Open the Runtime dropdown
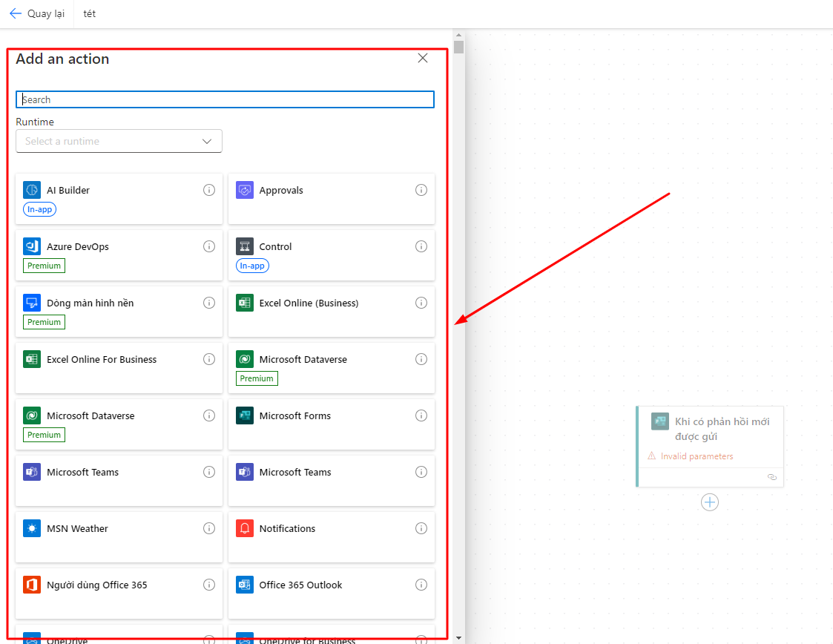 (x=119, y=142)
